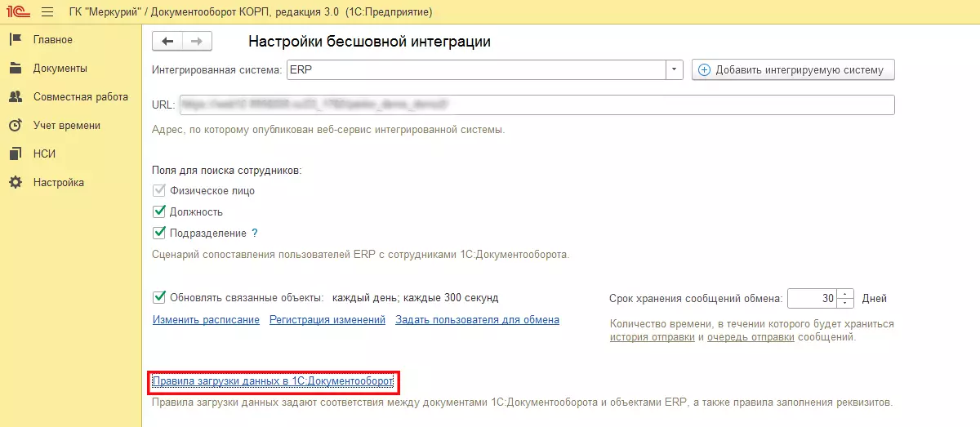
Task: Open the Учет времени section
Action: point(67,125)
